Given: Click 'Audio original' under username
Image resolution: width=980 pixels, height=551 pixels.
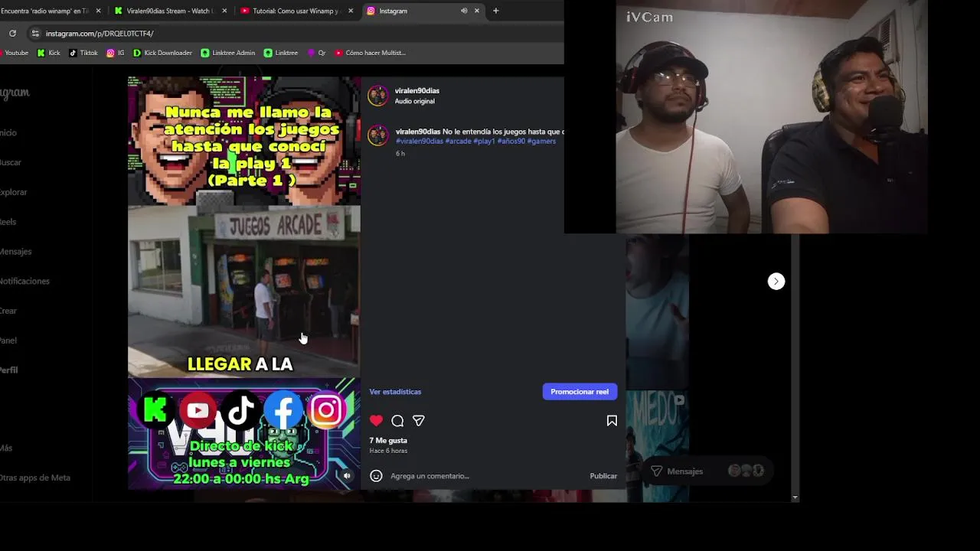Looking at the screenshot, I should click(x=414, y=101).
